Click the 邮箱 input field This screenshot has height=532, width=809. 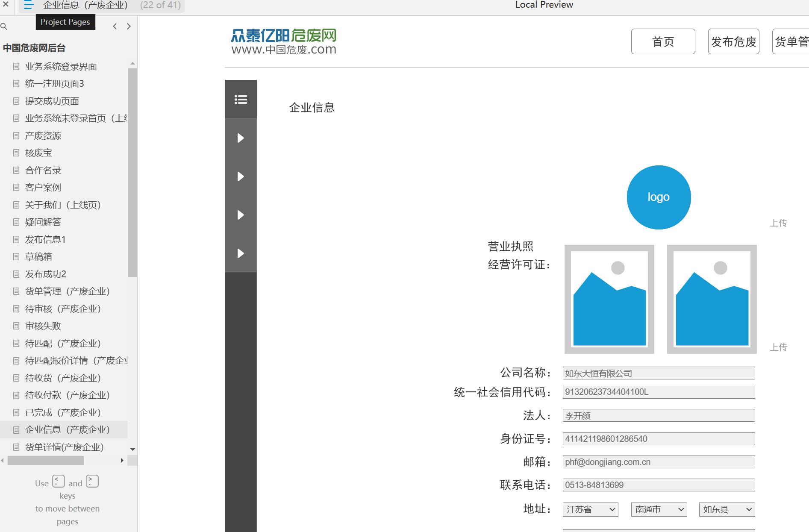[x=659, y=462]
